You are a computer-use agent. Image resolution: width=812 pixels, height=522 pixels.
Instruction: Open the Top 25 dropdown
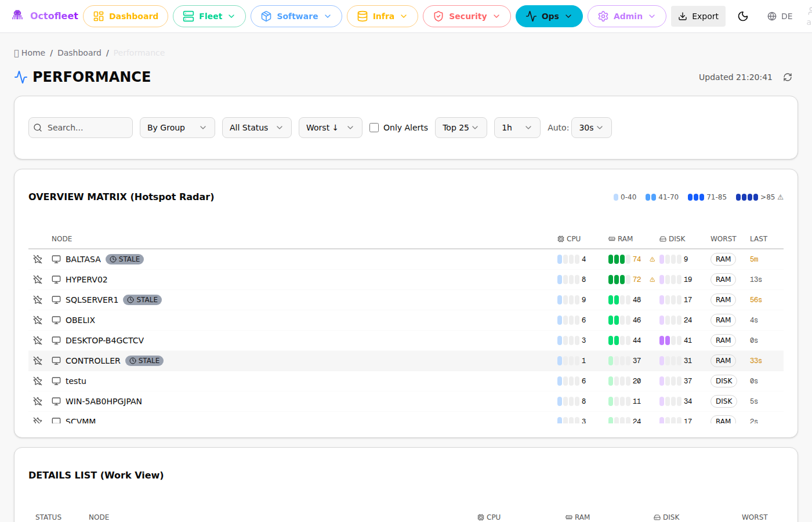(461, 127)
